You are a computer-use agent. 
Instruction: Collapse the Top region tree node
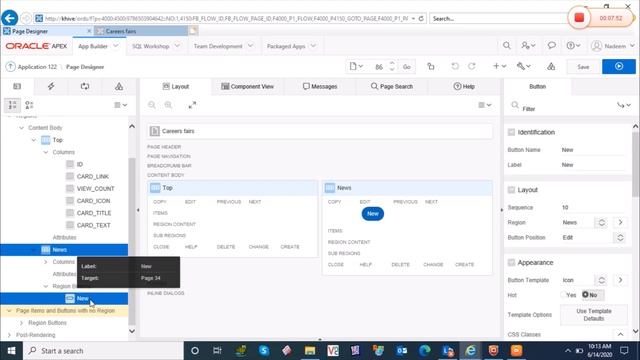click(33, 140)
